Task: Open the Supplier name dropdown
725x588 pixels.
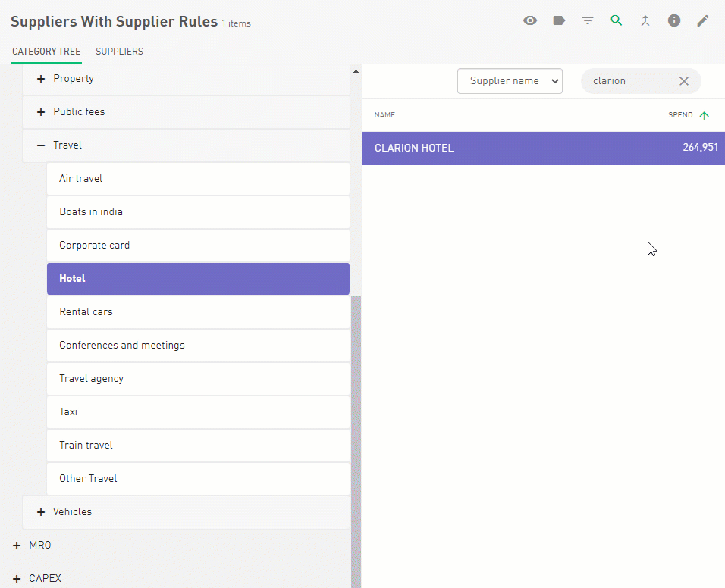Action: tap(510, 81)
